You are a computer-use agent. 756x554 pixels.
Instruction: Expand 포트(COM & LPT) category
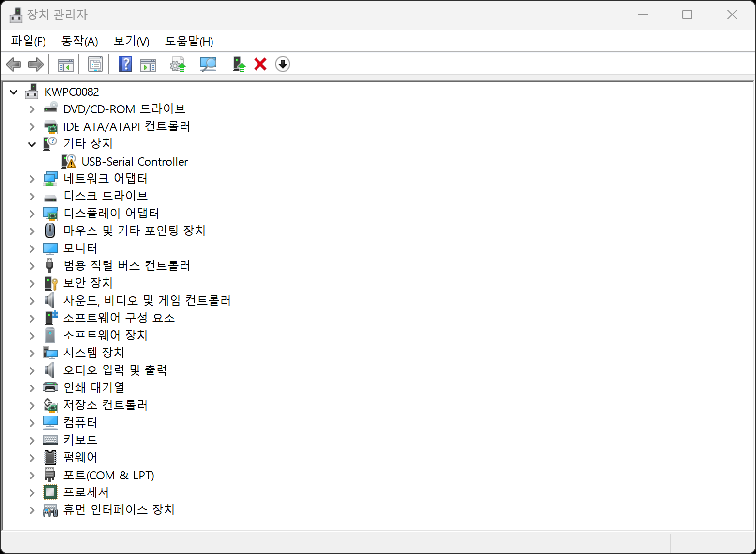click(x=32, y=476)
